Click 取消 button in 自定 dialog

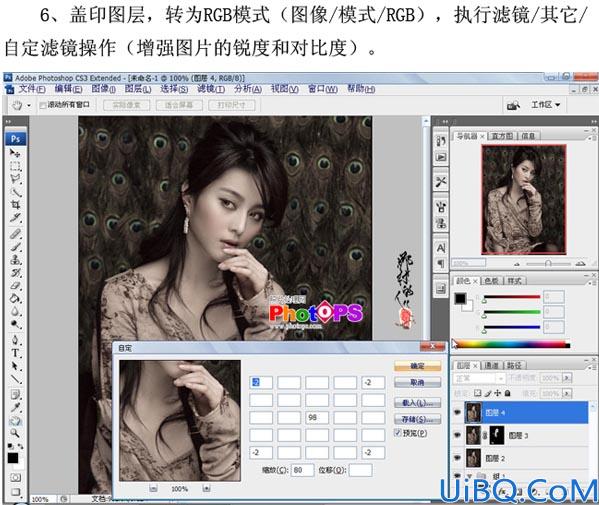tap(418, 382)
